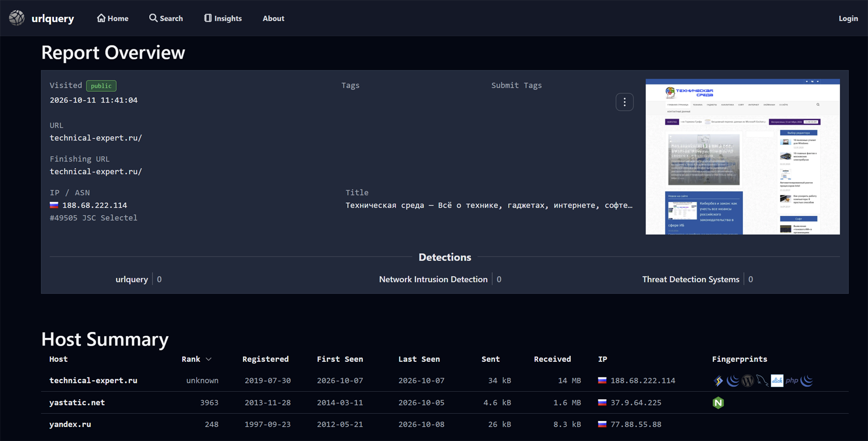This screenshot has height=441, width=868.
Task: Click the Finishing URL value technical-expert.ru/
Action: point(96,171)
